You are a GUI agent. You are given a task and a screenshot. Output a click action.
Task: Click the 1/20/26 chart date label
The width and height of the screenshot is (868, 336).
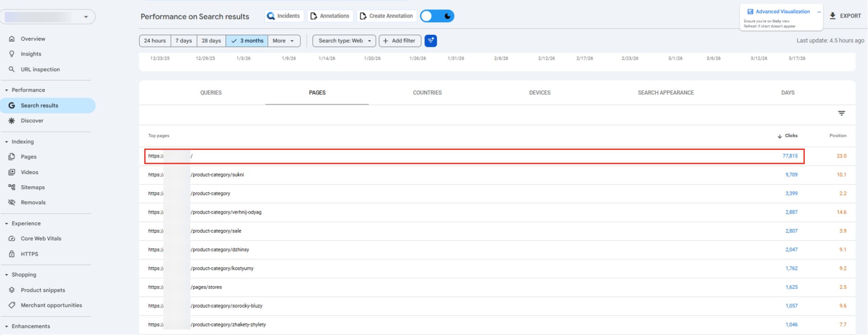[372, 59]
